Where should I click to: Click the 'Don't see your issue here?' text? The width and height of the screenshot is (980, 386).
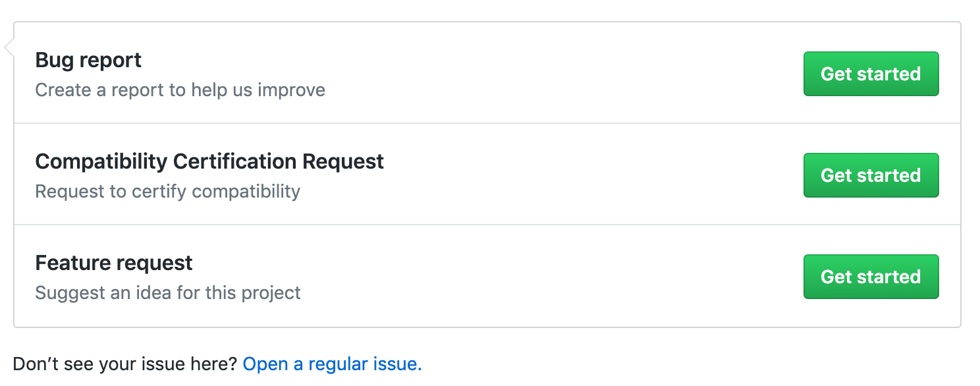click(x=125, y=364)
